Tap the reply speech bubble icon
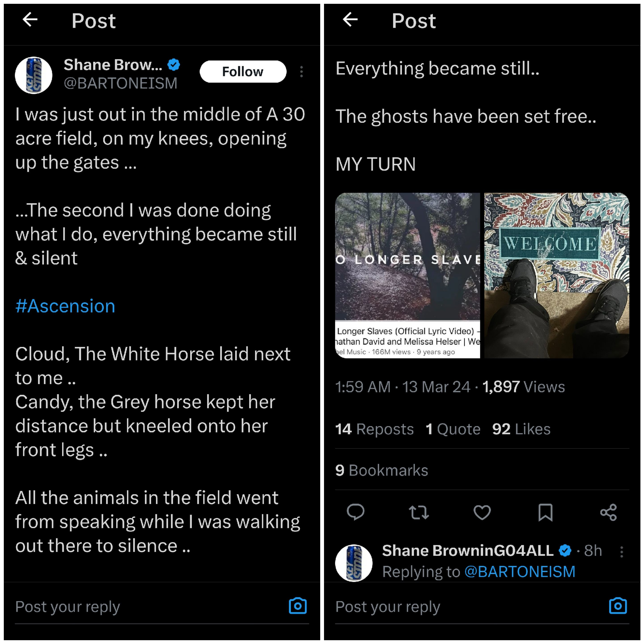Image resolution: width=644 pixels, height=644 pixels. coord(355,512)
